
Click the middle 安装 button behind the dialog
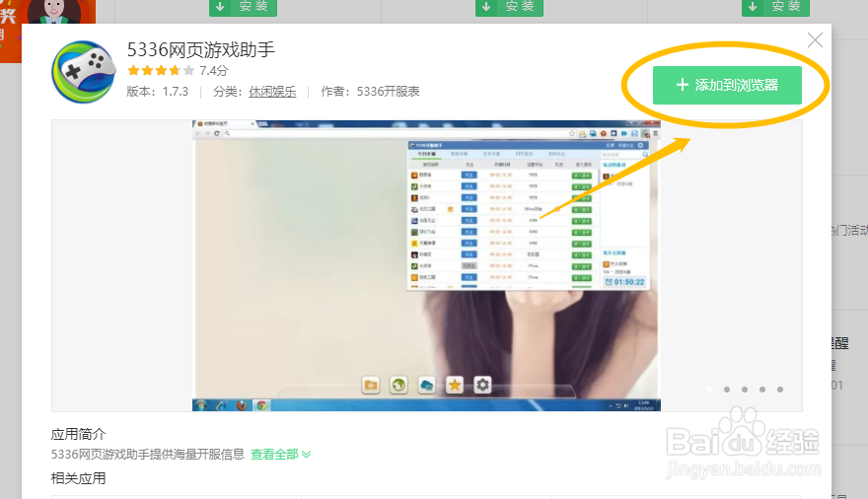click(x=509, y=7)
